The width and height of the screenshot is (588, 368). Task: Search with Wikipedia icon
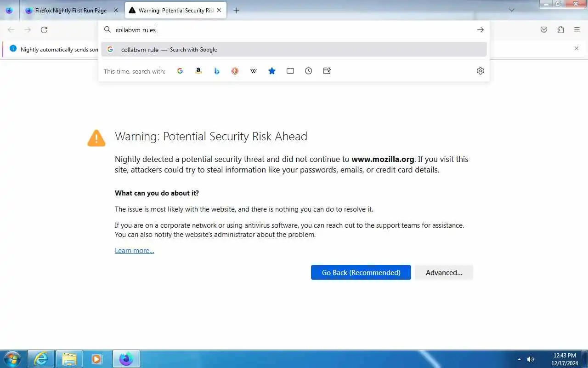(x=254, y=71)
